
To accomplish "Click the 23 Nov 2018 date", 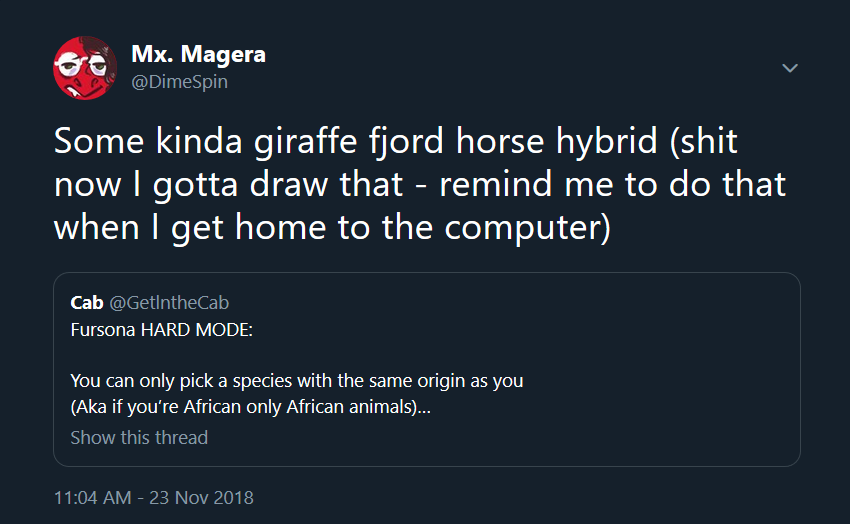I will point(201,497).
